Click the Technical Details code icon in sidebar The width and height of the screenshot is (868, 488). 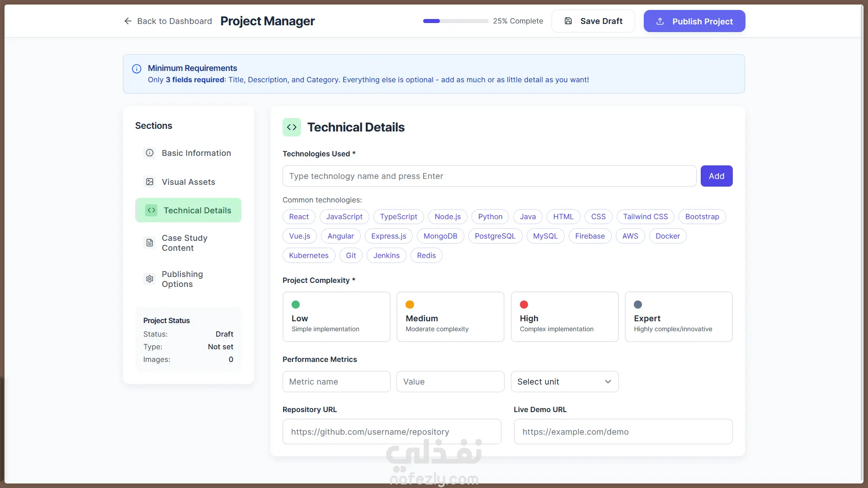click(x=151, y=211)
